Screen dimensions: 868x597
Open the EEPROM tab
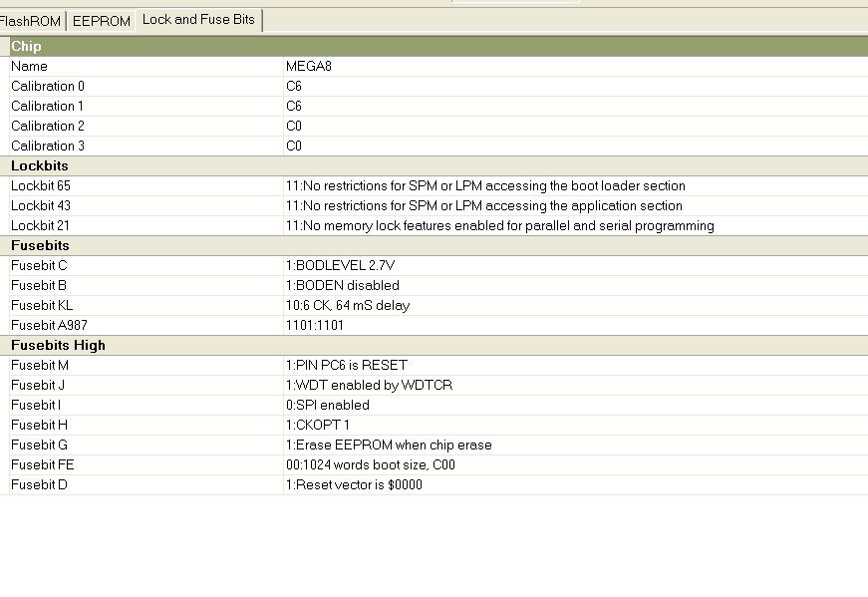tap(101, 21)
